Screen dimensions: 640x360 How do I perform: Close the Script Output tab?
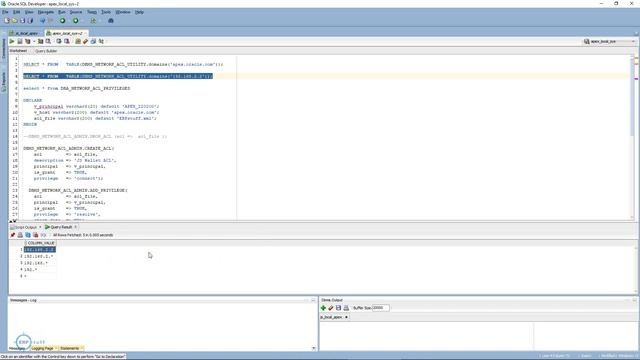pyautogui.click(x=40, y=227)
